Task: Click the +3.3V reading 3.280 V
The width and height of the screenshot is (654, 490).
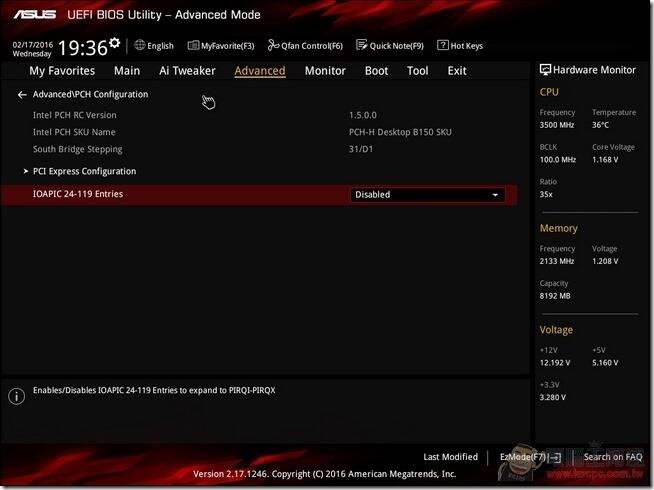Action: (x=552, y=398)
